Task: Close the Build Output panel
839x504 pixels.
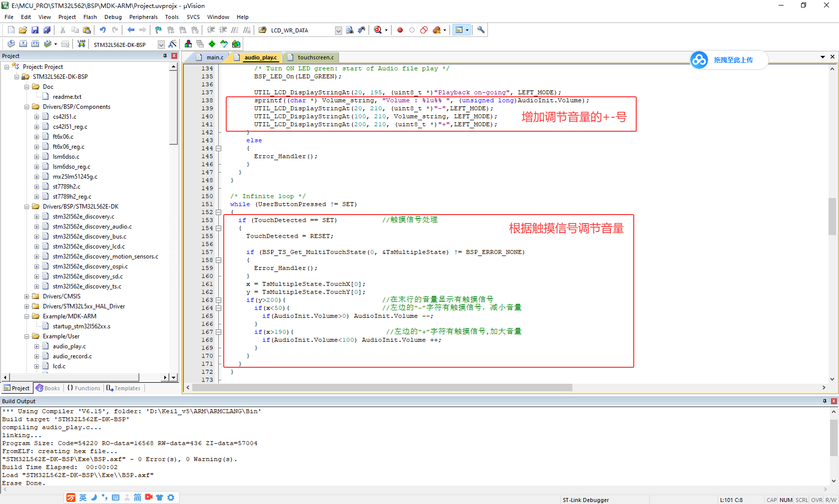Action: point(834,401)
